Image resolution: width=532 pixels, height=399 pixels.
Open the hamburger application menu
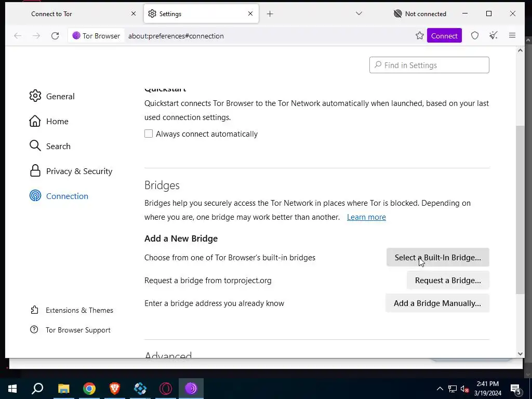[512, 36]
